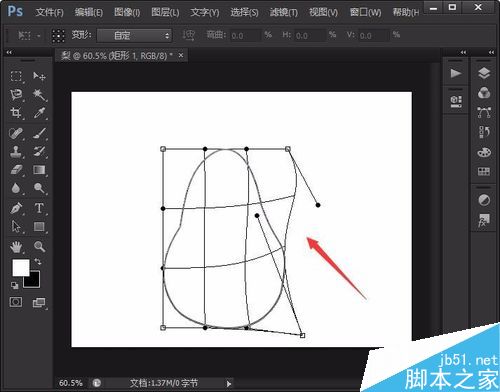Swap foreground and background colors
The height and width of the screenshot is (392, 500).
38,262
